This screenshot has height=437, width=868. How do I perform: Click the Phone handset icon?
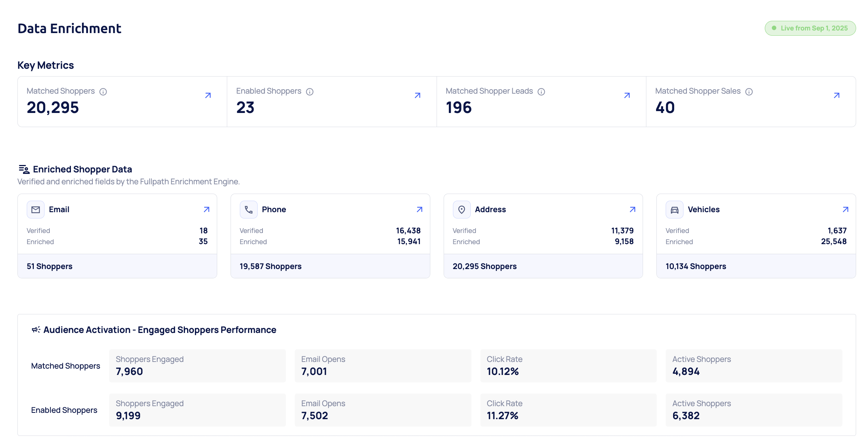(x=249, y=210)
